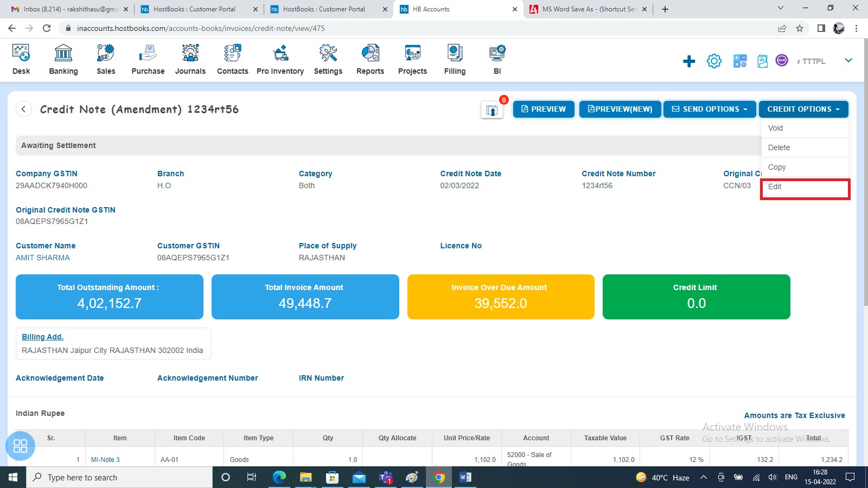Screen dimensions: 868x488
Task: Select Delete from credit options menu
Action: pyautogui.click(x=805, y=147)
